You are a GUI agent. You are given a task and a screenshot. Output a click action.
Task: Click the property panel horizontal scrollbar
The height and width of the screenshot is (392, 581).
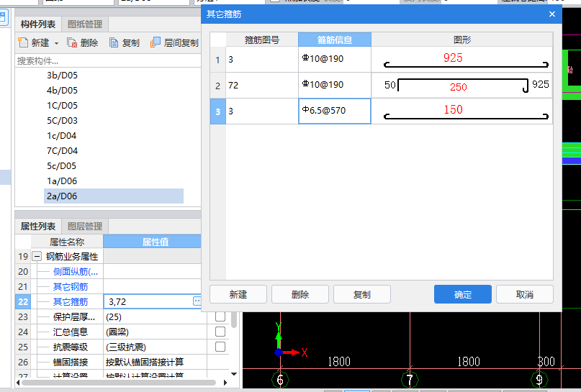(119, 383)
